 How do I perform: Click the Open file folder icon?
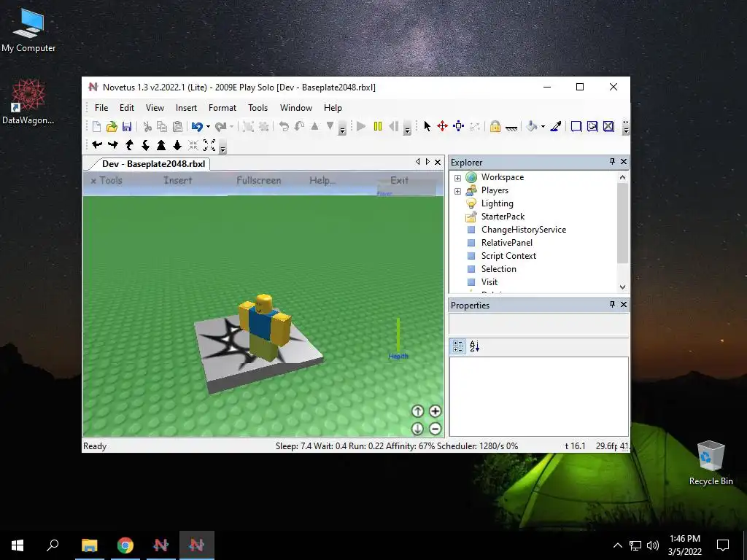tap(112, 127)
